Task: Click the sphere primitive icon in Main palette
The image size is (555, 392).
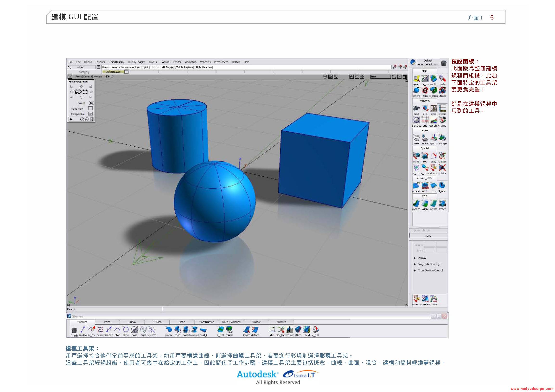Action: (416, 90)
